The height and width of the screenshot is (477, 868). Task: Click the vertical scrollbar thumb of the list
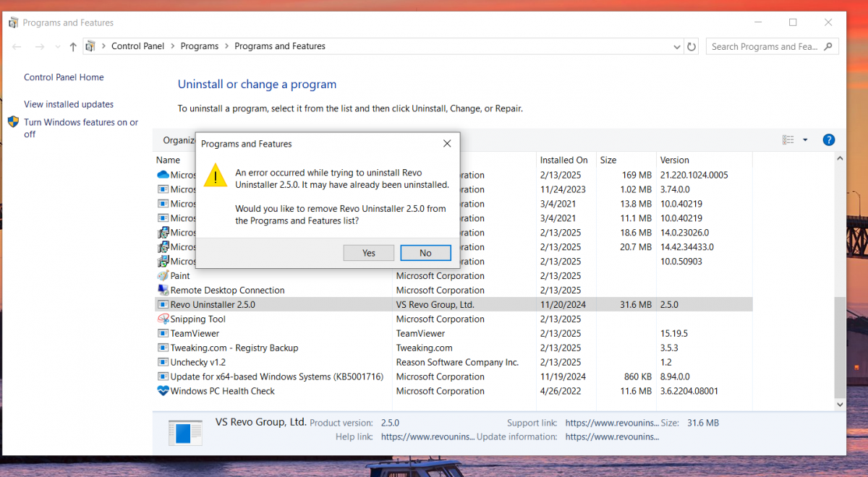840,348
